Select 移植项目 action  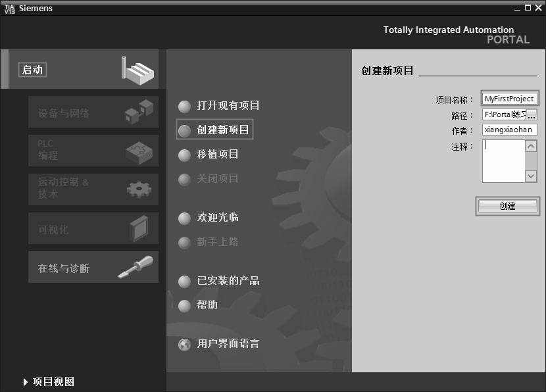pyautogui.click(x=218, y=154)
